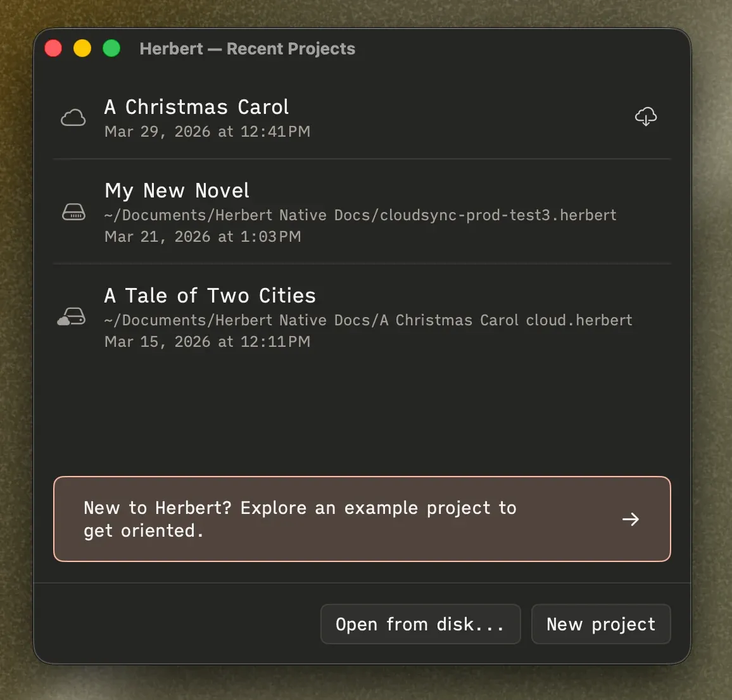Viewport: 732px width, 700px height.
Task: Click the Herbert — Recent Projects window title
Action: (x=248, y=49)
